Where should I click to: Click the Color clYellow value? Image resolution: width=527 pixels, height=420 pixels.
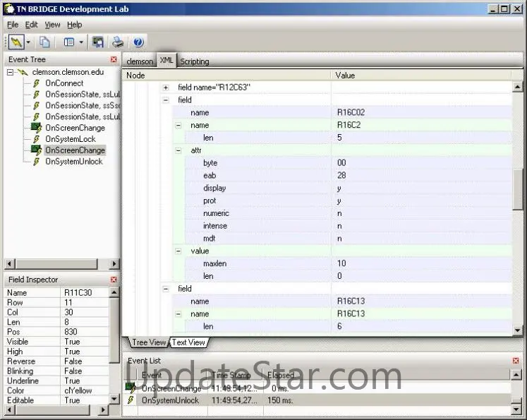click(85, 390)
